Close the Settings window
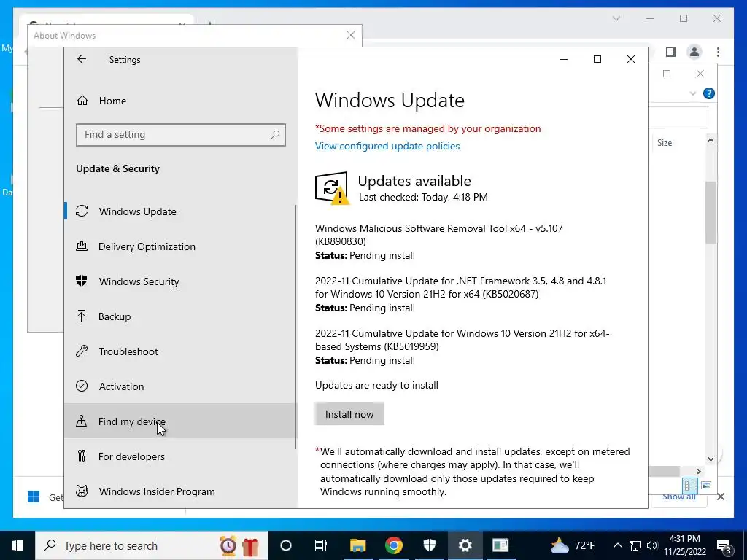This screenshot has width=747, height=560. click(631, 59)
